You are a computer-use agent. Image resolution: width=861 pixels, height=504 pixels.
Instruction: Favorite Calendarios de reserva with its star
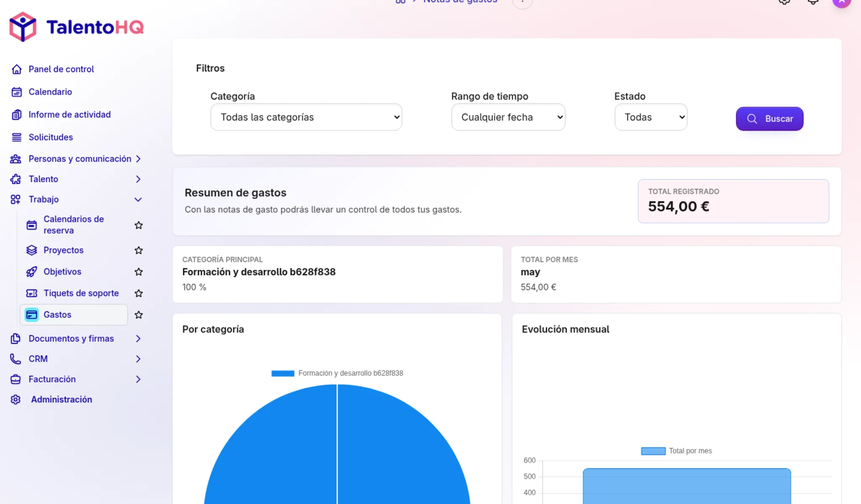[x=139, y=225]
